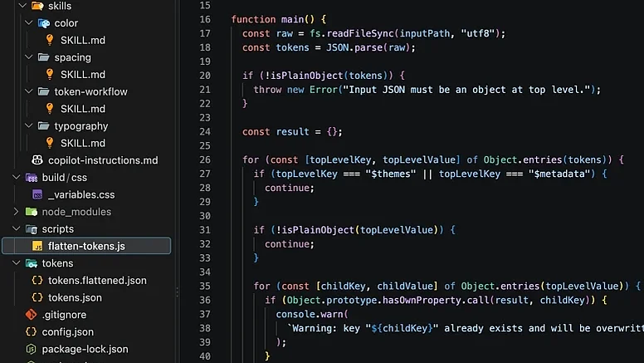Collapse the color folder
Viewport: 644px width, 363px height.
pos(29,23)
